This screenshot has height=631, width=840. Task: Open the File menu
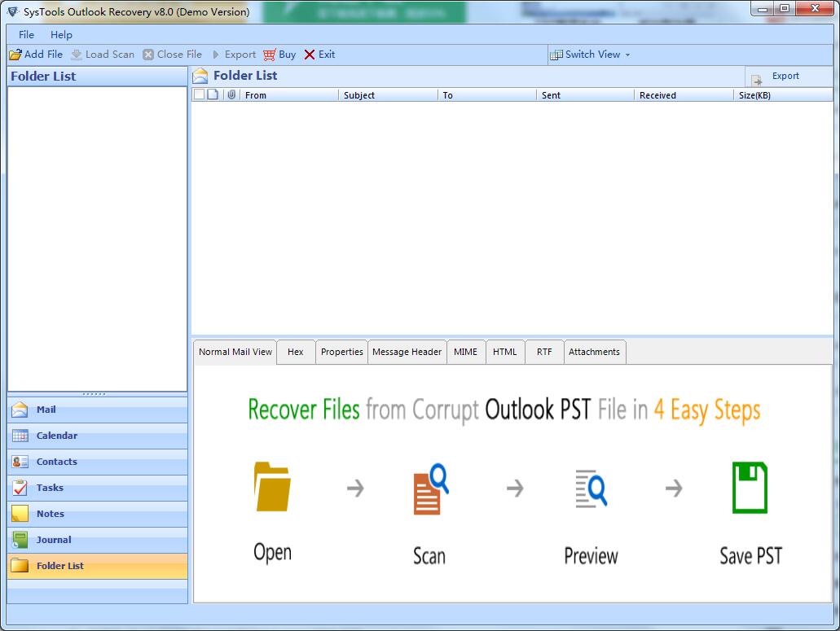pyautogui.click(x=26, y=35)
